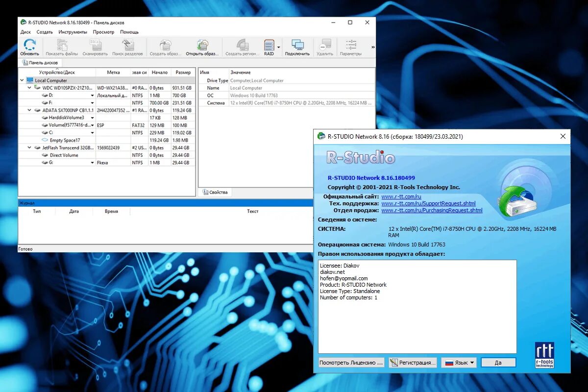Click the ADATA SX7000NP drive icon
The width and height of the screenshot is (588, 392).
pos(37,110)
